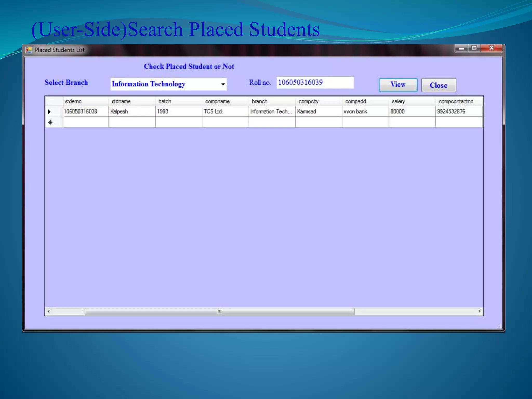The image size is (532, 399).
Task: Click the scrollbar left arrow
Action: [x=49, y=311]
